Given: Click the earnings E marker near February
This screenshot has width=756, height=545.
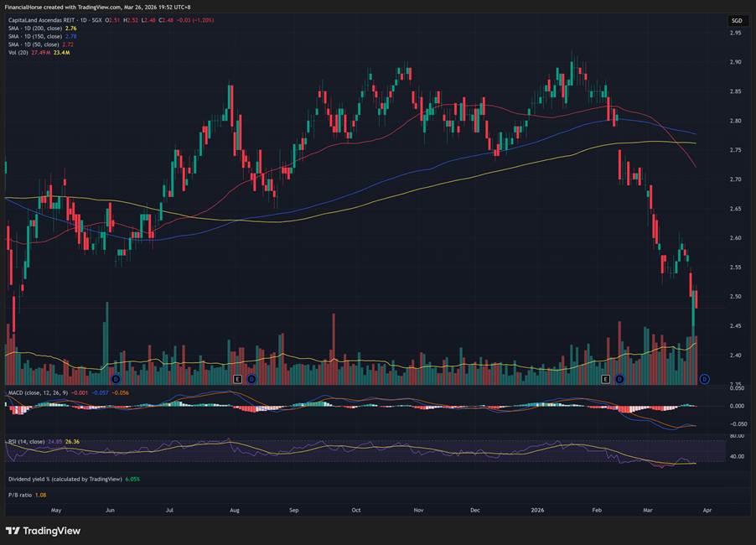Looking at the screenshot, I should (606, 380).
